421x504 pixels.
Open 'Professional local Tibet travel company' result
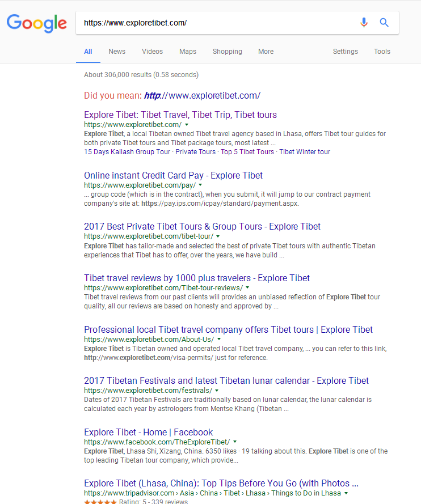[228, 330]
